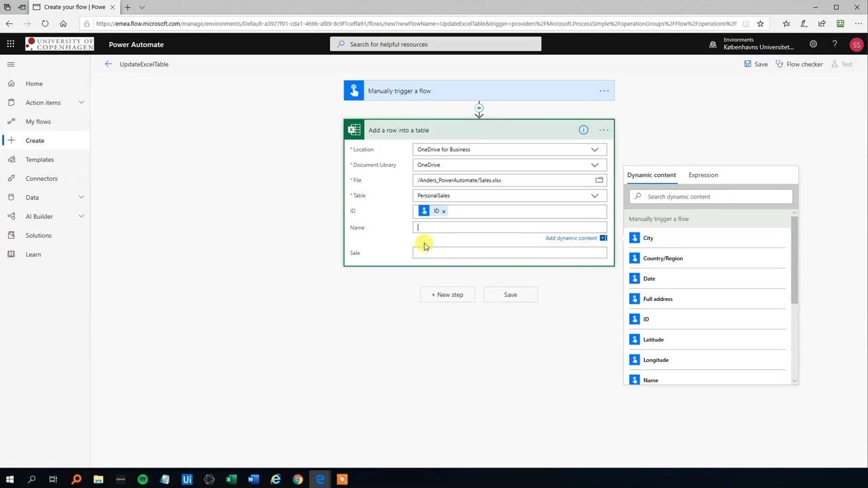Open Data in the sidebar
The image size is (868, 488).
coord(32,197)
